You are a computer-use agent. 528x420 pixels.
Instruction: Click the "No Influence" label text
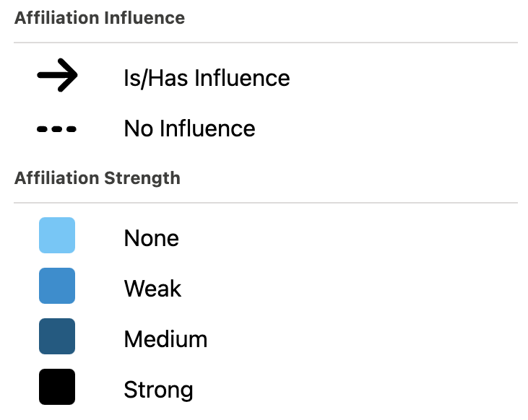(x=189, y=129)
